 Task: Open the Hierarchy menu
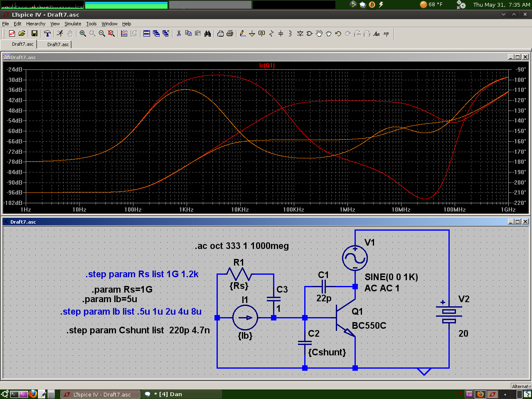pos(36,24)
